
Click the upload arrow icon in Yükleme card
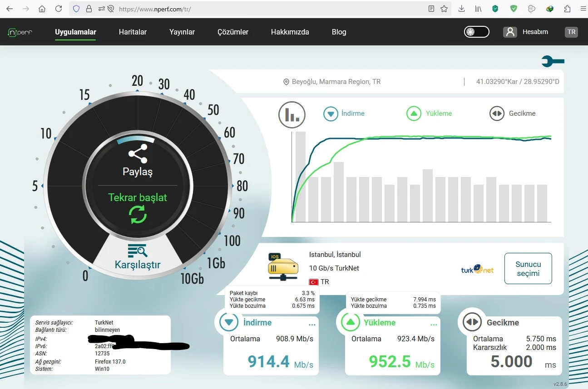(350, 323)
